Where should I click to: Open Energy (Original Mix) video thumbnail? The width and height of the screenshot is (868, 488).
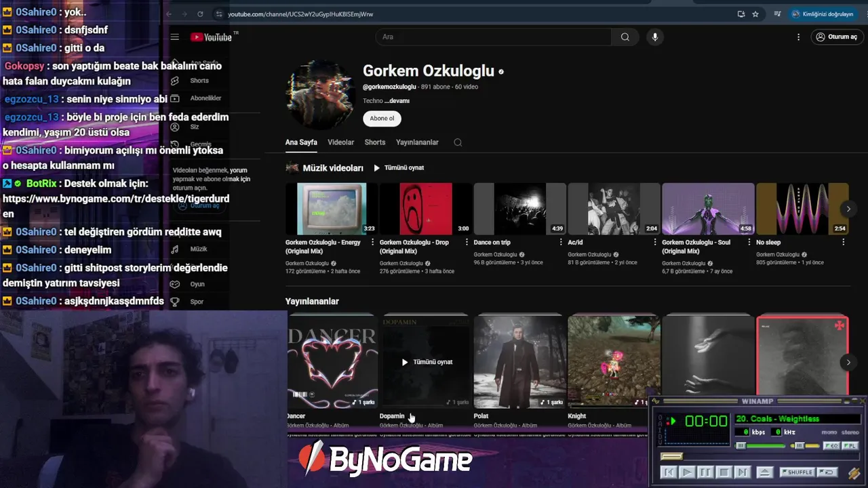pyautogui.click(x=332, y=209)
